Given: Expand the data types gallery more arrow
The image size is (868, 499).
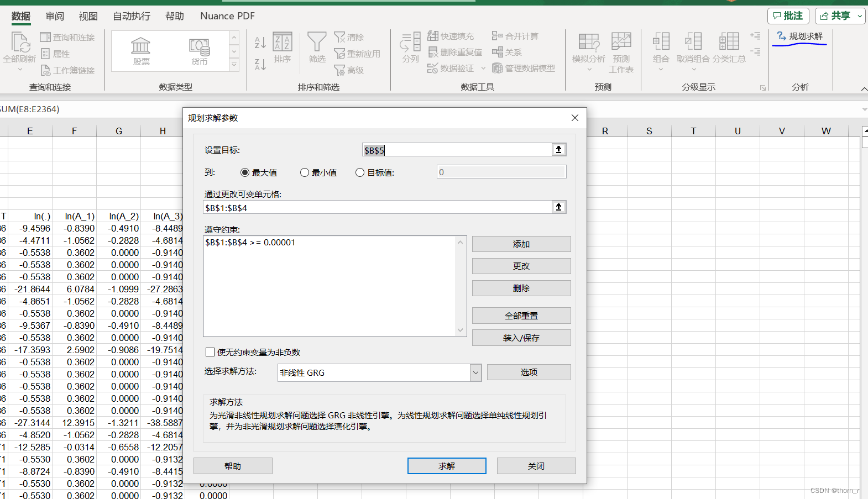Looking at the screenshot, I should (x=234, y=65).
